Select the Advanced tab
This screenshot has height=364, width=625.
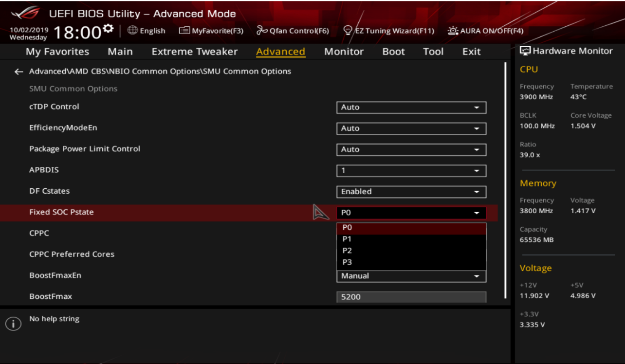point(281,52)
